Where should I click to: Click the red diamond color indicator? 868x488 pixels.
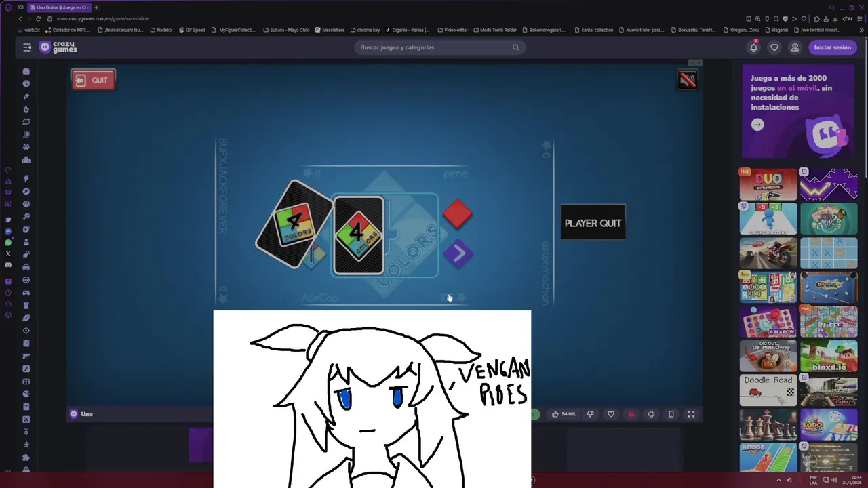click(x=458, y=214)
